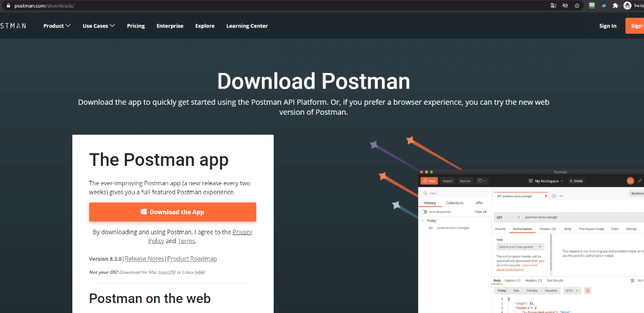The height and width of the screenshot is (313, 644).
Task: Collapse the Today history group
Action: tap(422, 221)
